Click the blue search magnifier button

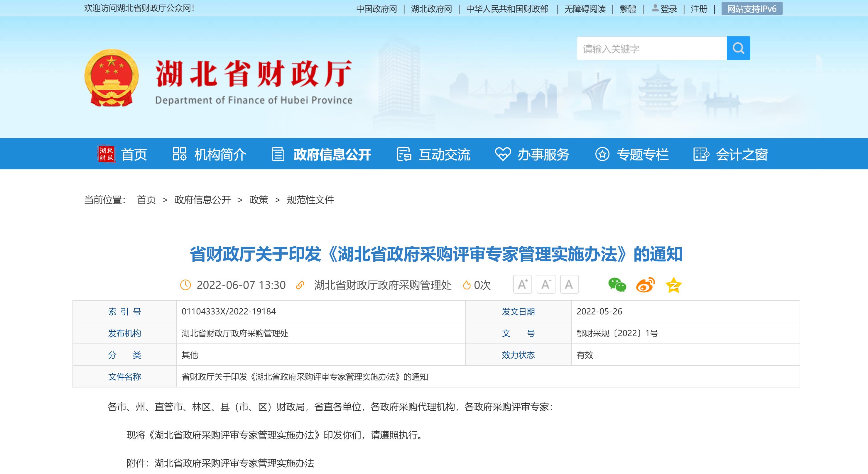click(738, 48)
